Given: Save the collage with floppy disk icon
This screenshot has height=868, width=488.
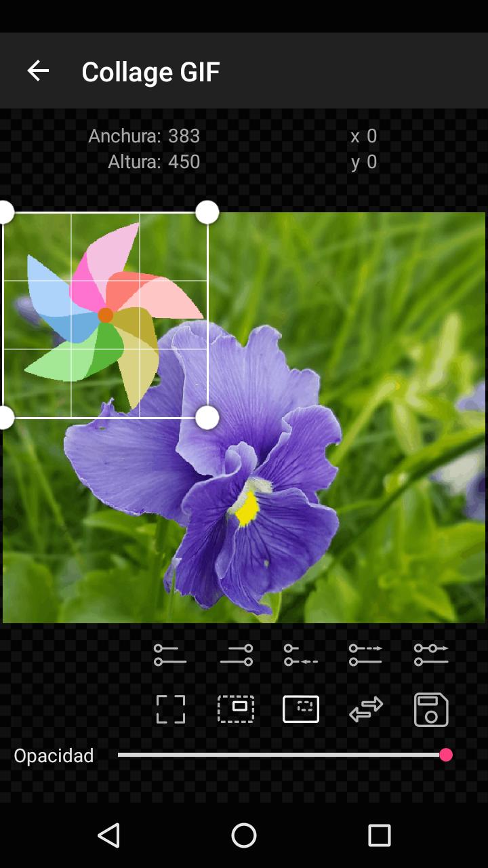Looking at the screenshot, I should 431,709.
